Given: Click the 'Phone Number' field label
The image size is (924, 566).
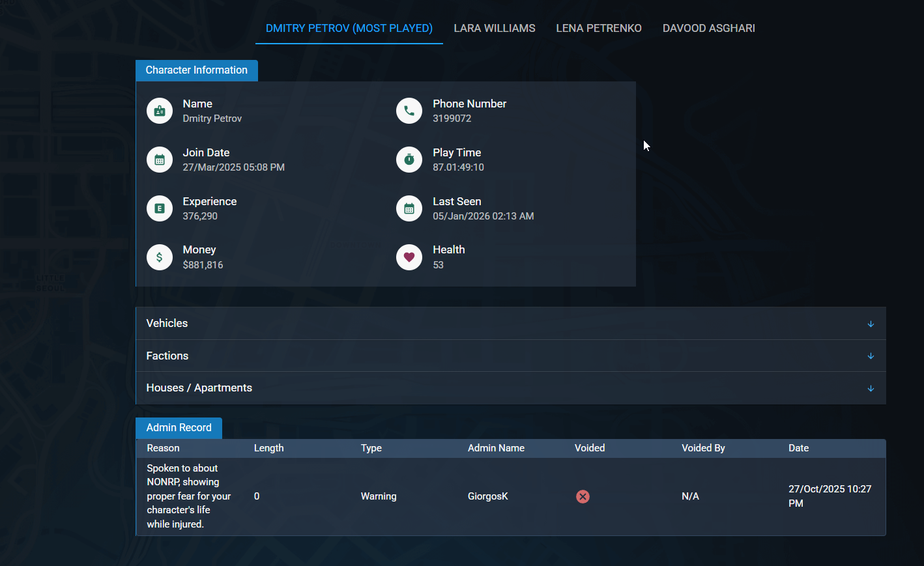Looking at the screenshot, I should (470, 104).
